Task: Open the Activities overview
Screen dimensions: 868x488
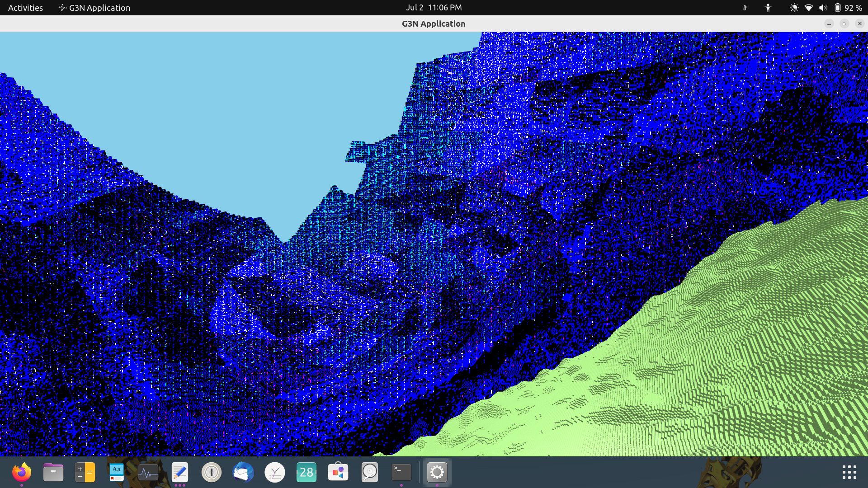Action: pyautogui.click(x=25, y=8)
